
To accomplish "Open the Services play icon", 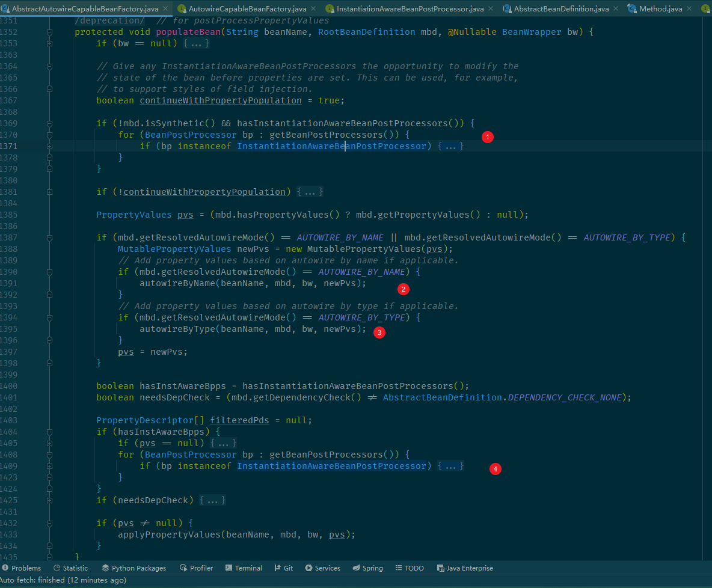I will click(308, 568).
